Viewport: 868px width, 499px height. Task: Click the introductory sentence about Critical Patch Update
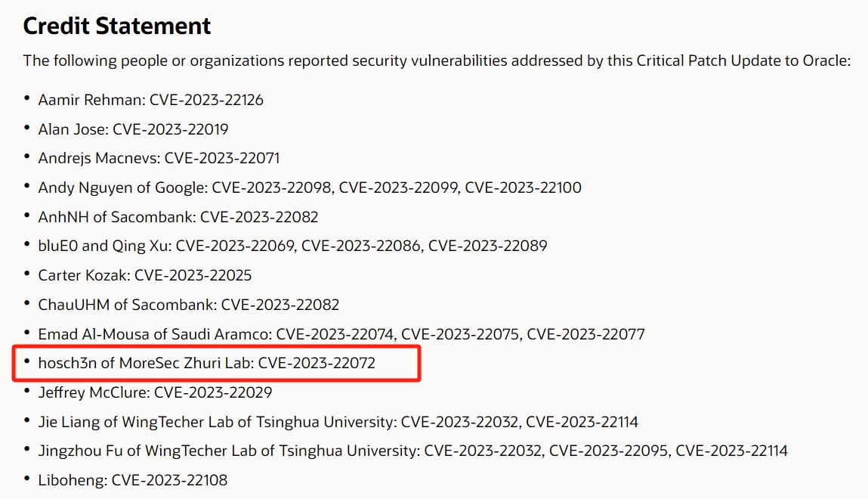click(x=437, y=60)
